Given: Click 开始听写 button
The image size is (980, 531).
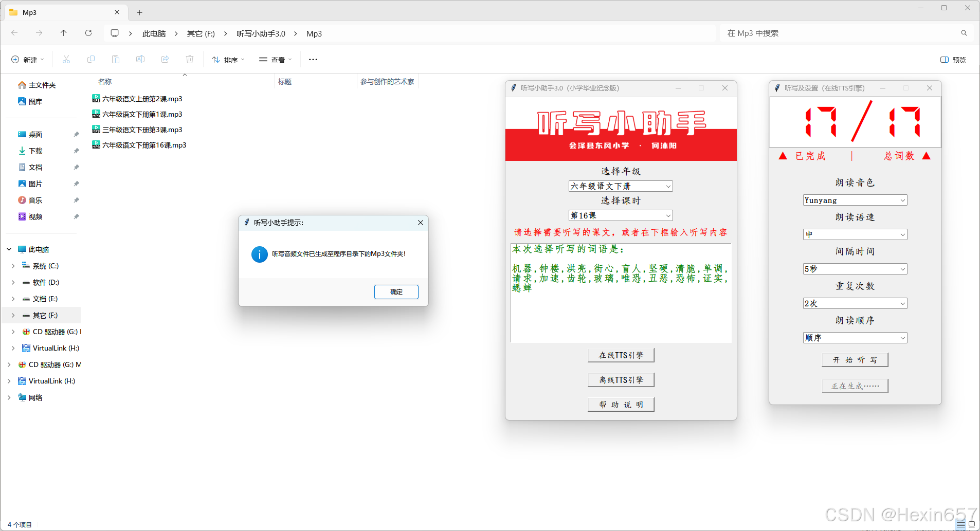Looking at the screenshot, I should [x=855, y=360].
